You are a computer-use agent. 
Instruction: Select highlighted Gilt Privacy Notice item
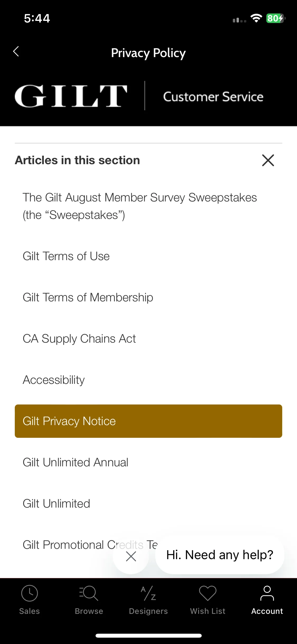tap(148, 421)
